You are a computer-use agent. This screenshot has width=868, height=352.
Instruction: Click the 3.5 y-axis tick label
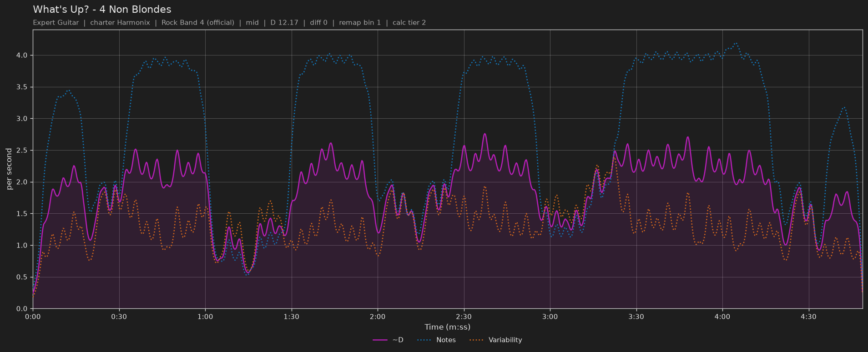tap(22, 87)
